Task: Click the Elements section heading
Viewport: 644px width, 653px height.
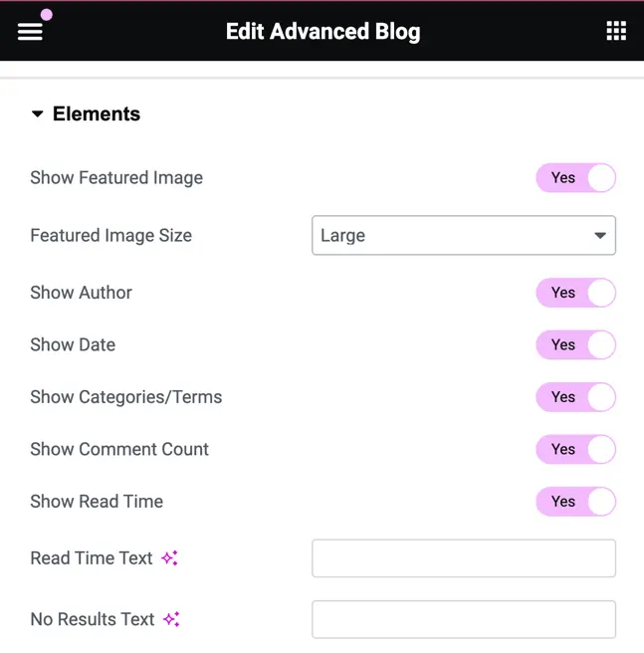Action: [97, 113]
